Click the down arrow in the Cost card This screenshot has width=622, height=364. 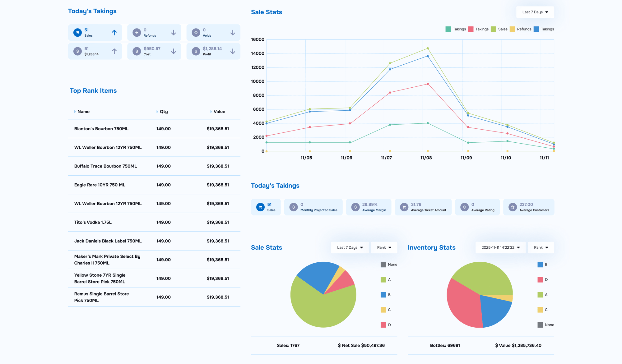click(173, 51)
